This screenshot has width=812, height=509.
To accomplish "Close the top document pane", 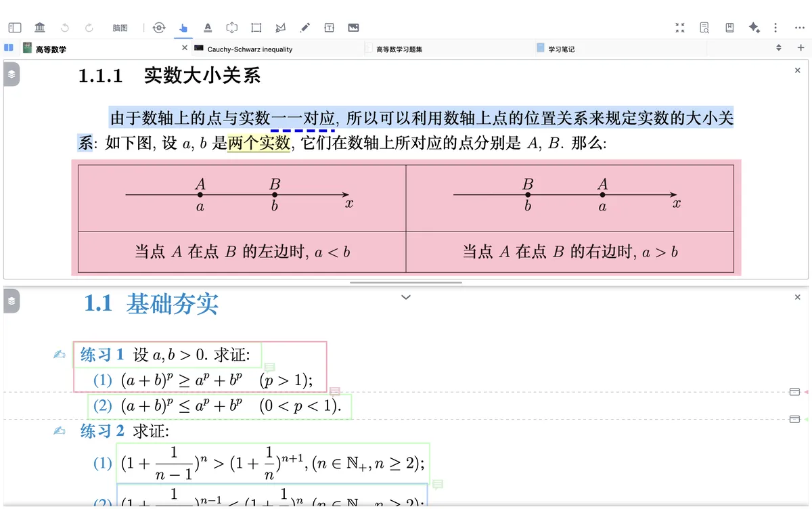I will coord(797,70).
